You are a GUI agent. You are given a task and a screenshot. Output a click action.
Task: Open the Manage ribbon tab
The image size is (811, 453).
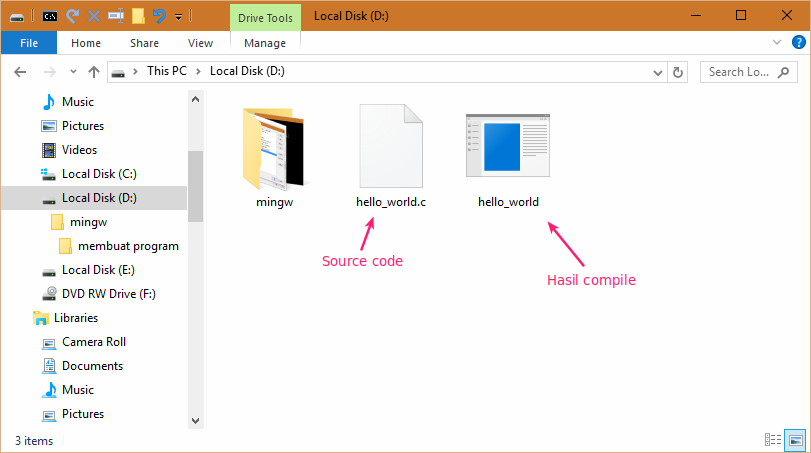pos(265,43)
